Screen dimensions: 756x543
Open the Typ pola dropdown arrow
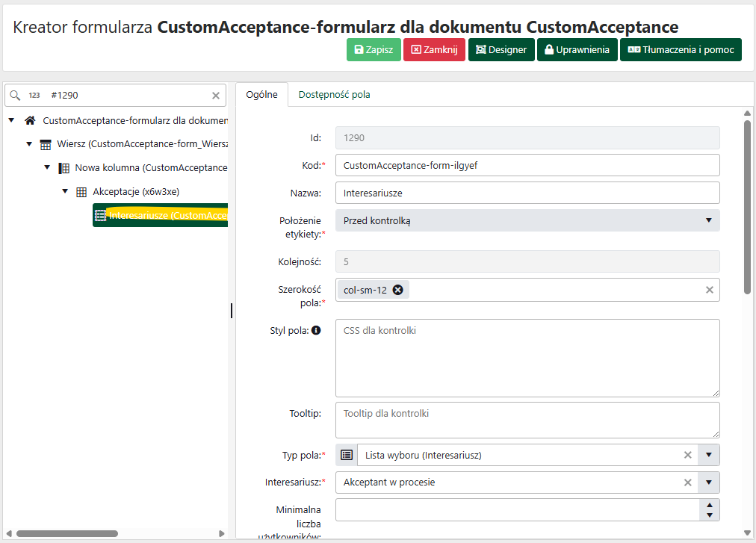point(708,455)
